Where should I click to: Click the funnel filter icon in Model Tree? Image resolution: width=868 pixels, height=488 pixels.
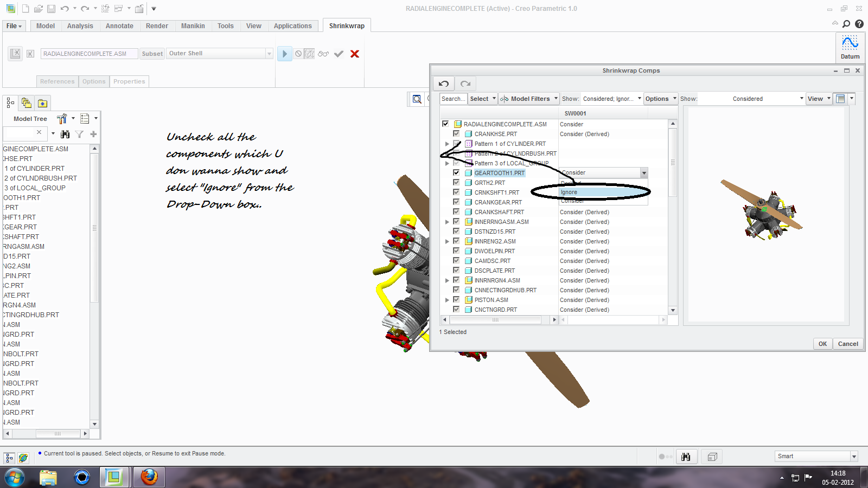[79, 134]
